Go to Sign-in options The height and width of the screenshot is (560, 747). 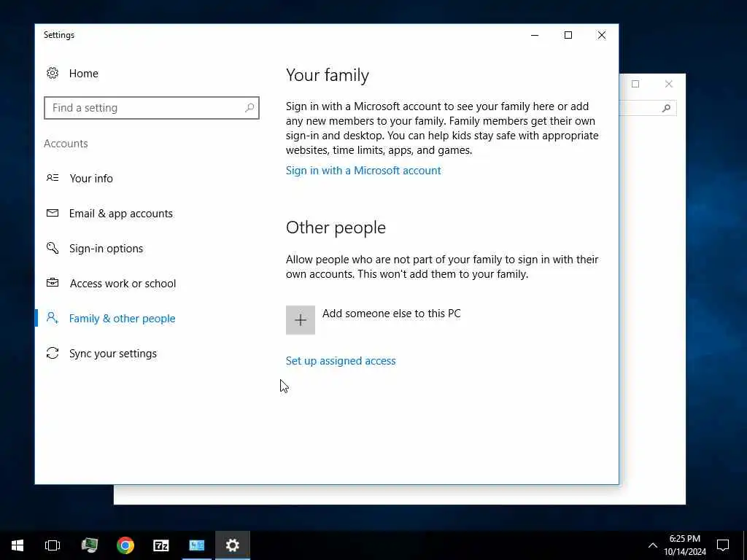pyautogui.click(x=106, y=249)
